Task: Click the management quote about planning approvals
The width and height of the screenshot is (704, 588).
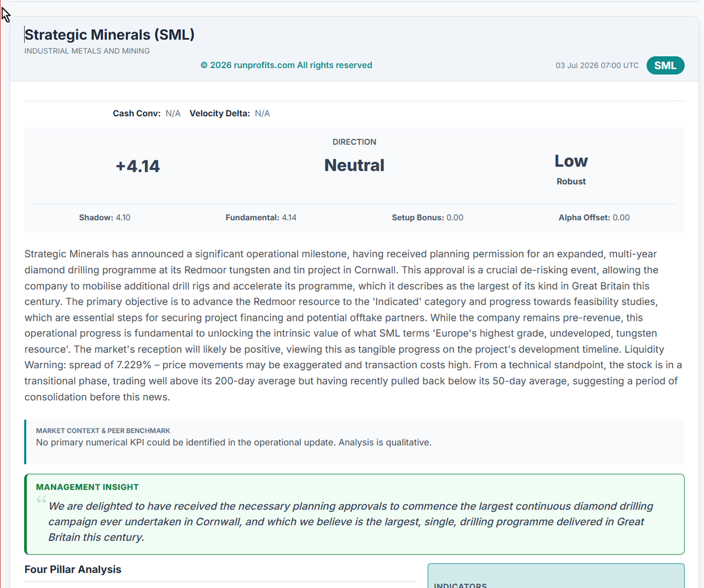Action: tap(350, 521)
